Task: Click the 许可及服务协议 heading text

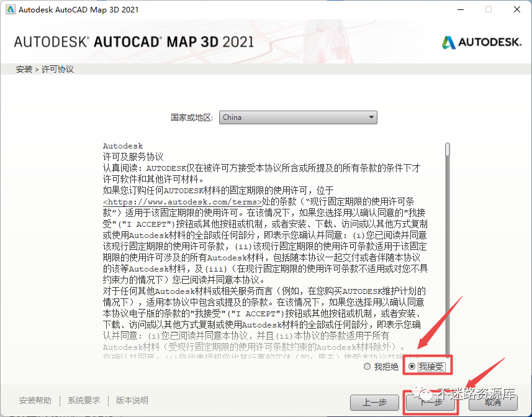Action: [133, 157]
